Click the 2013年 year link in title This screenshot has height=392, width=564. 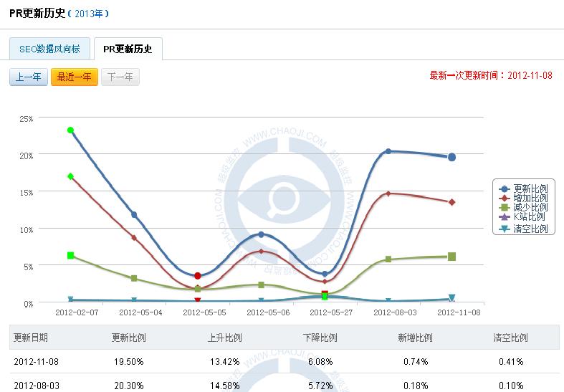click(x=90, y=14)
